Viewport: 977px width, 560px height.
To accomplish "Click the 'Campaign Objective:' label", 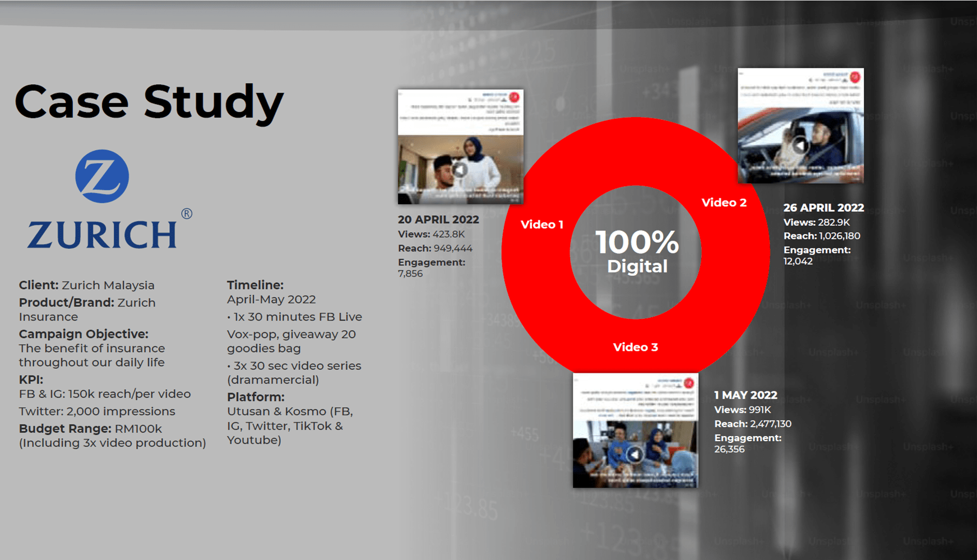I will pyautogui.click(x=84, y=334).
